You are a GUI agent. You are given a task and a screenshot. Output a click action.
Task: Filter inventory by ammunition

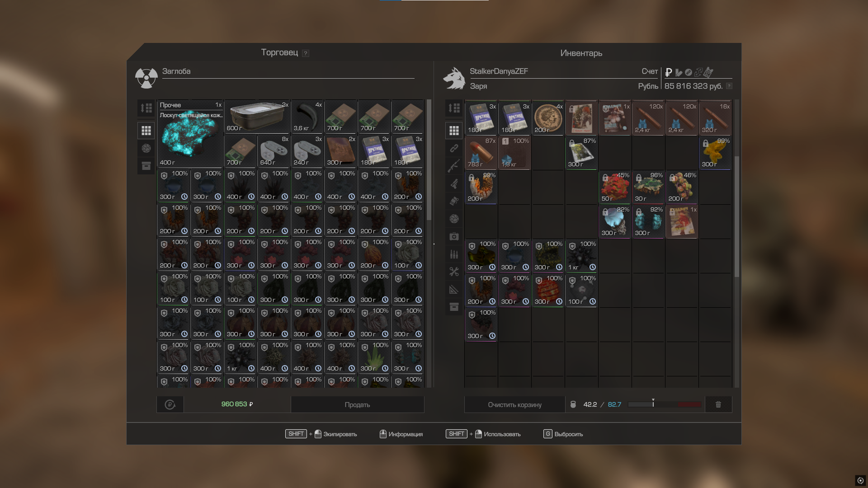click(x=454, y=254)
